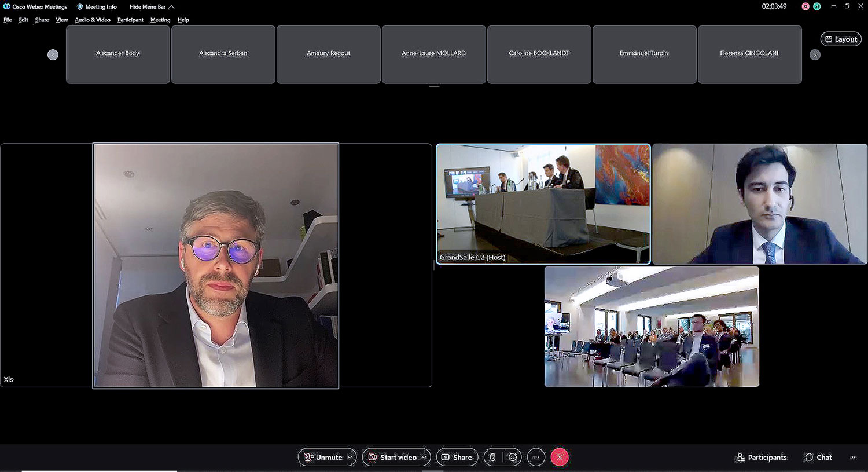Image resolution: width=868 pixels, height=472 pixels.
Task: Open the Participant menu
Action: click(130, 20)
